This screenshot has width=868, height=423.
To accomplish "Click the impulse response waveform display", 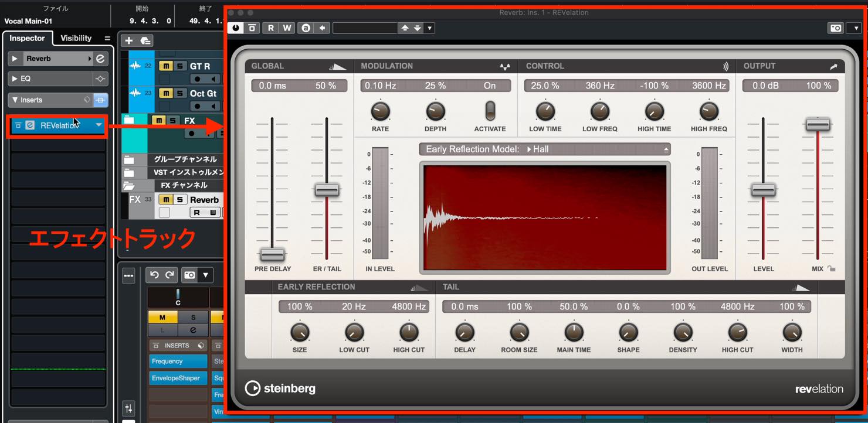I will (x=545, y=217).
